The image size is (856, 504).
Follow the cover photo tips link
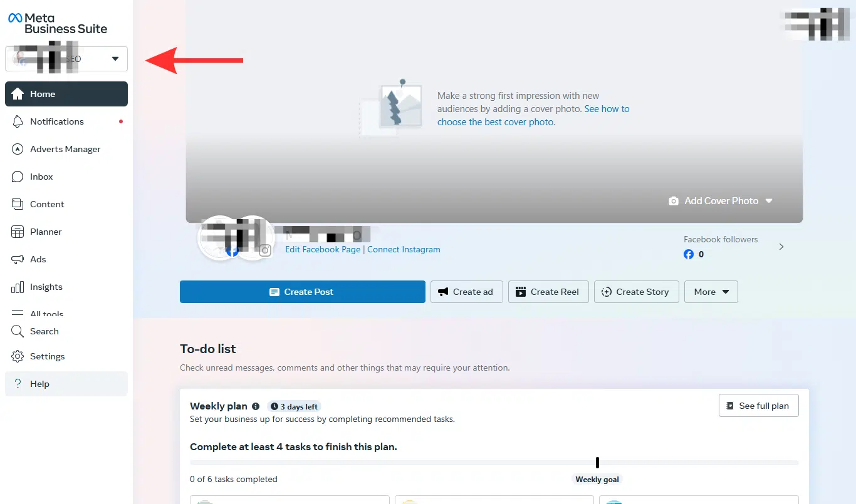[x=533, y=116]
